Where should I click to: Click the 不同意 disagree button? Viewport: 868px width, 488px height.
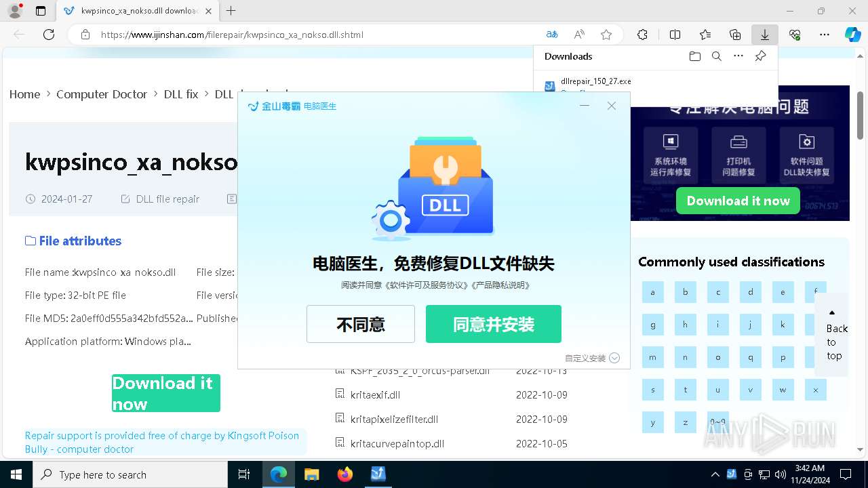pos(361,324)
